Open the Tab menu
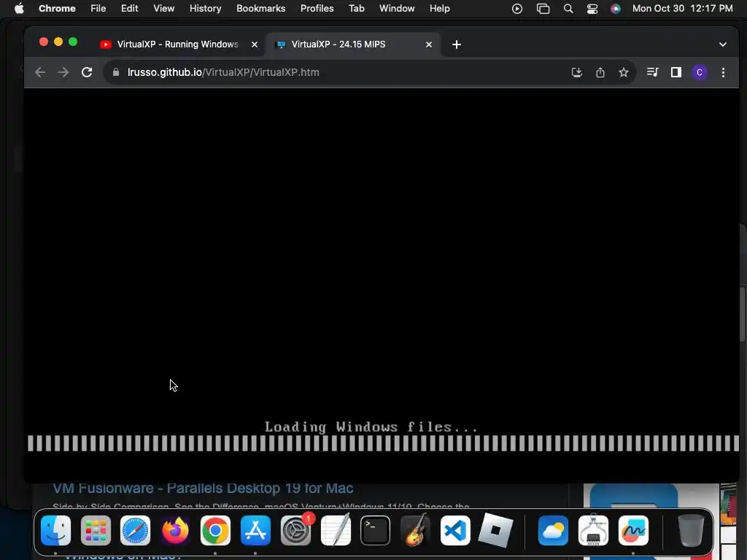The height and width of the screenshot is (560, 747). (x=356, y=9)
